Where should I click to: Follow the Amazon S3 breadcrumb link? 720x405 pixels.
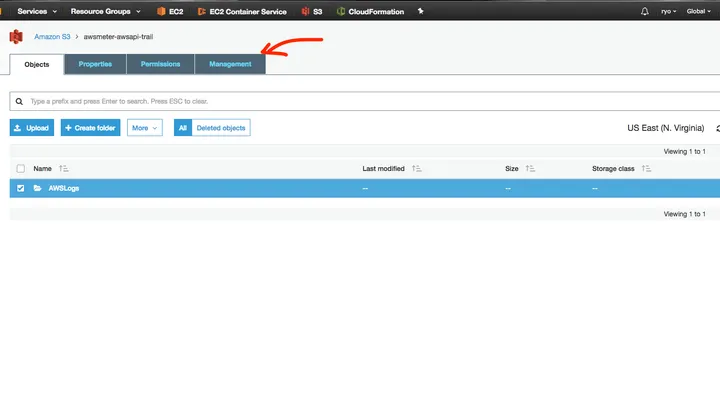[x=52, y=37]
